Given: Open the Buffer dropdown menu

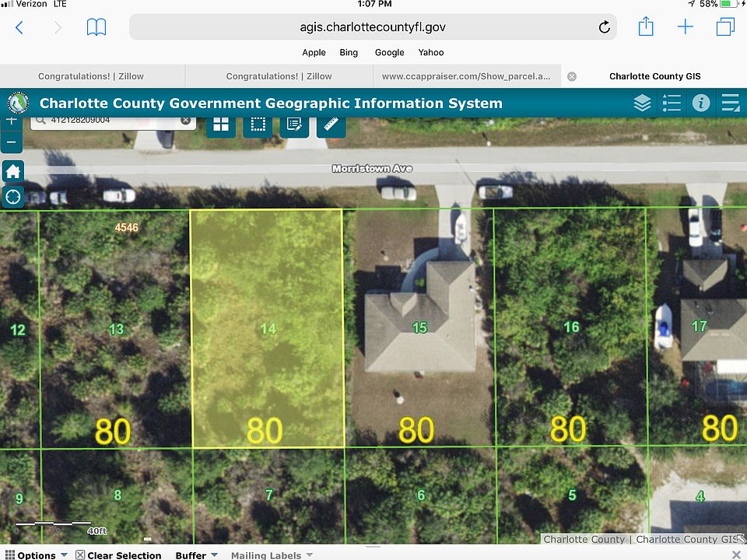Looking at the screenshot, I should click(196, 555).
